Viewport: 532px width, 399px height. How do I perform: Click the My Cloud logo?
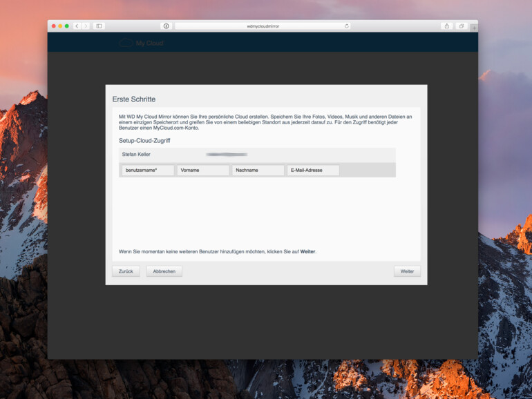click(x=141, y=43)
